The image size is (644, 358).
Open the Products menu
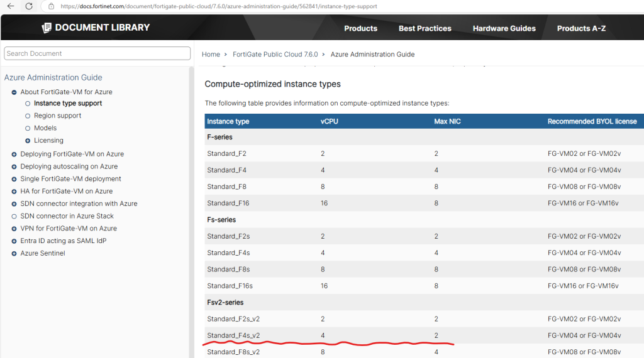click(360, 28)
